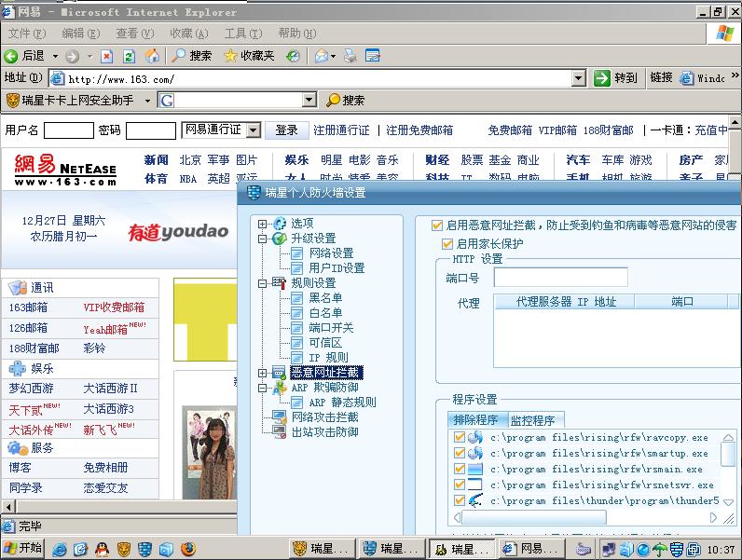Screen dimensions: 742x560
Task: Launch Firefox from quick launch bar
Action: pos(188,549)
